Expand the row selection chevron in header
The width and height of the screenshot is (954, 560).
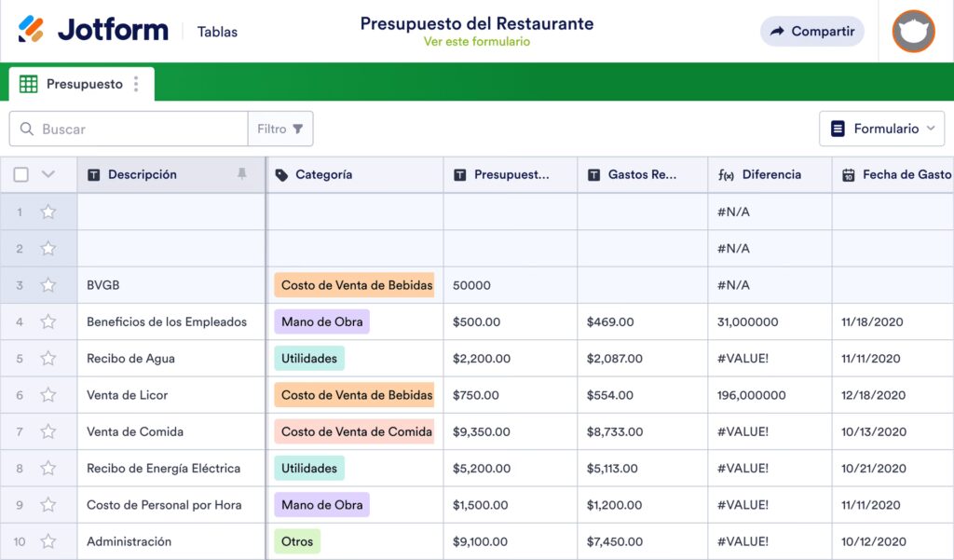coord(48,174)
